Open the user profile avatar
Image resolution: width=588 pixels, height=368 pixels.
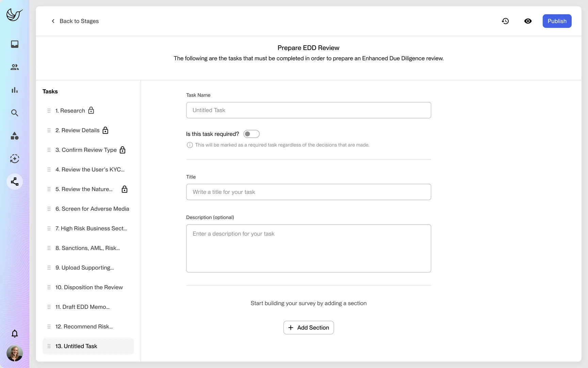15,353
